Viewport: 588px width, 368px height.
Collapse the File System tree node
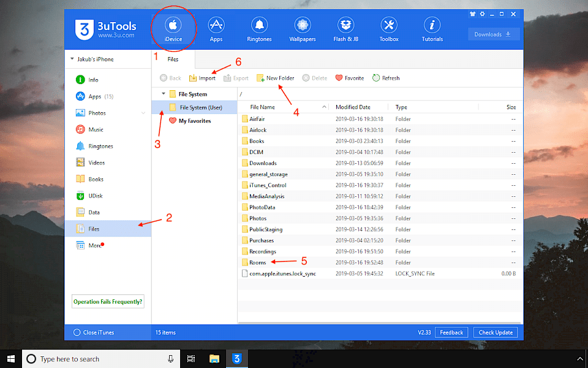coord(164,94)
